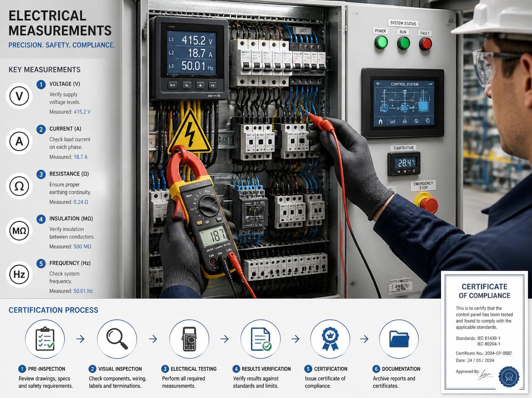Click step number 5 badge beside Frequency (Hz)
Viewport: 532px width, 398px height.
coord(41,264)
